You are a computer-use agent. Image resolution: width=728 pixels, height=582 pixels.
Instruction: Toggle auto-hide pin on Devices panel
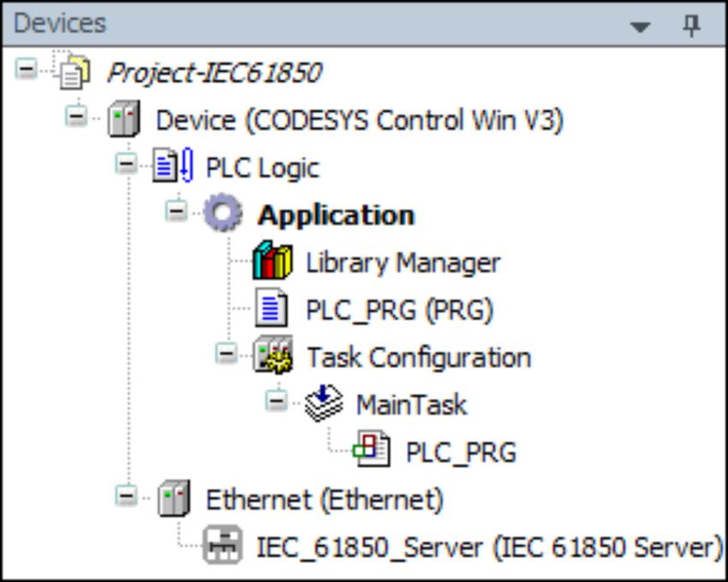click(691, 25)
